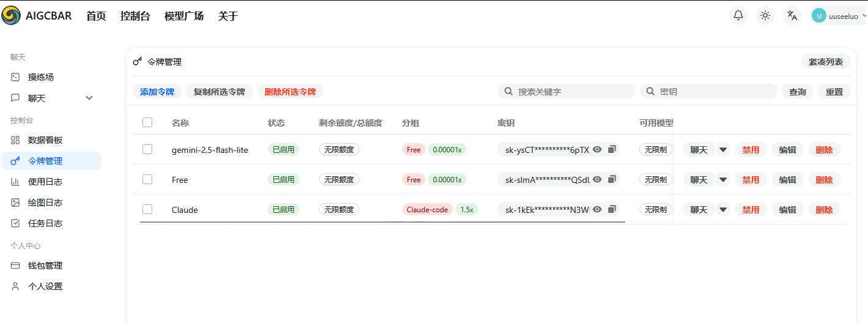Open the language translation switcher

[792, 15]
